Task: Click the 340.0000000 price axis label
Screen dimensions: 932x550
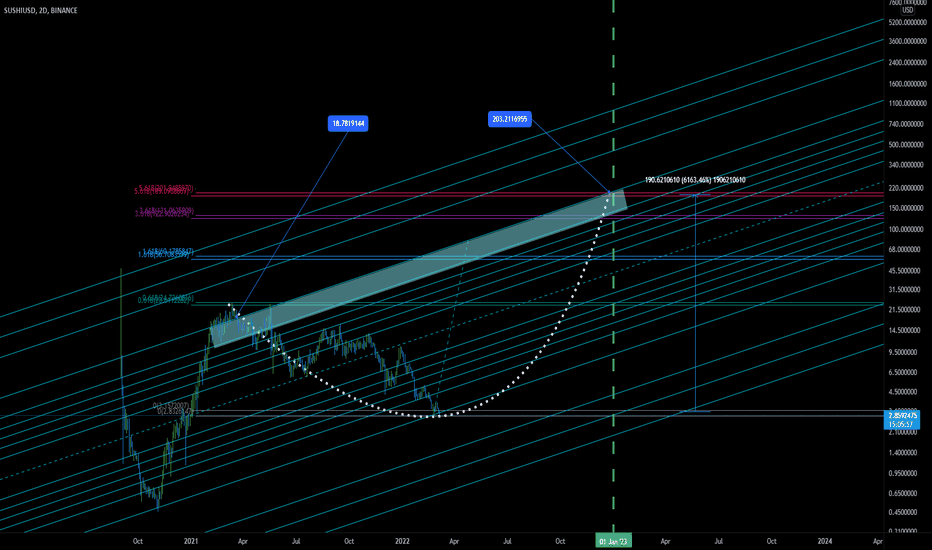Action: 908,165
